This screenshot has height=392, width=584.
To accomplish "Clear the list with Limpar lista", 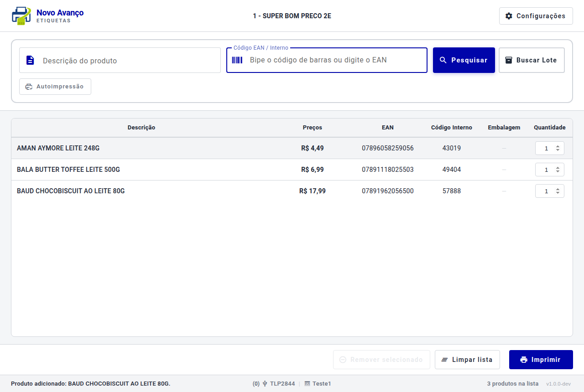I will pos(467,360).
